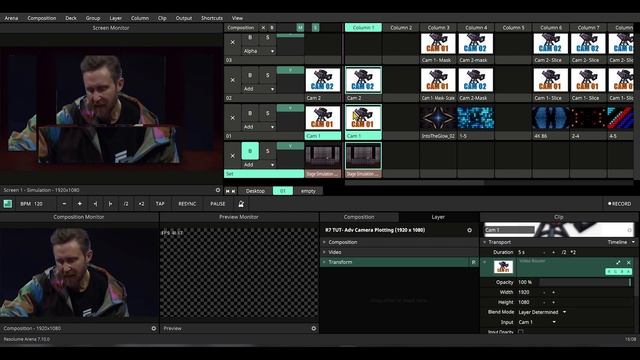
Task: Click the teal BPM sync icon
Action: pyautogui.click(x=7, y=204)
